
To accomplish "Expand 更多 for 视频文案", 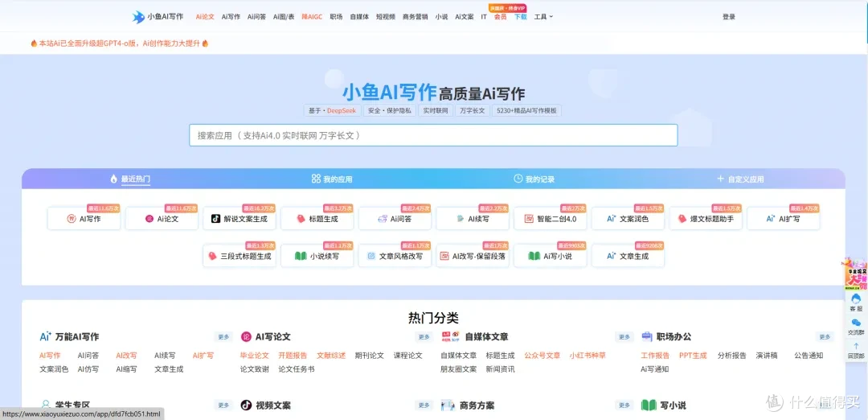I will click(x=424, y=405).
